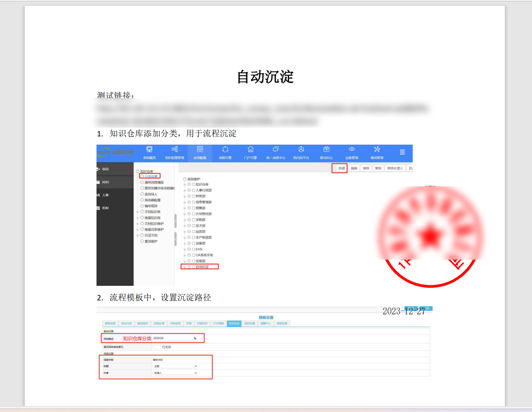Image resolution: width=532 pixels, height=412 pixels.
Task: Select the 应用配置 grid icon
Action: coord(200,149)
